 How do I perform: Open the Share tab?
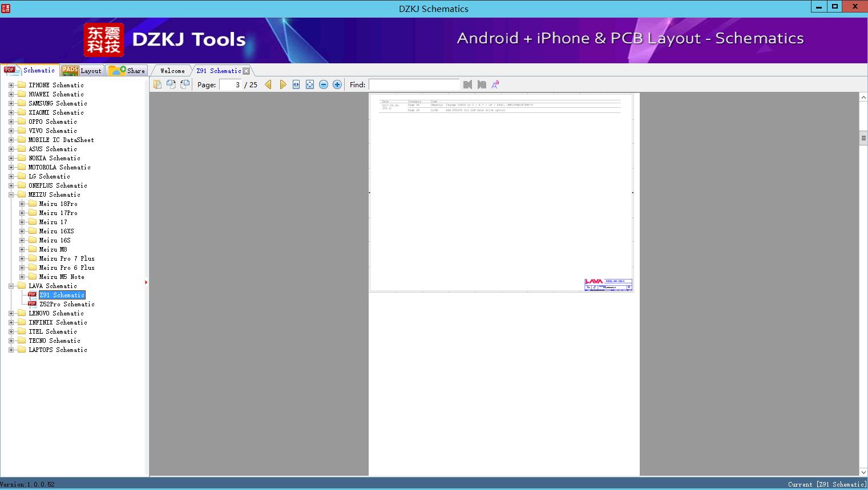[x=127, y=71]
